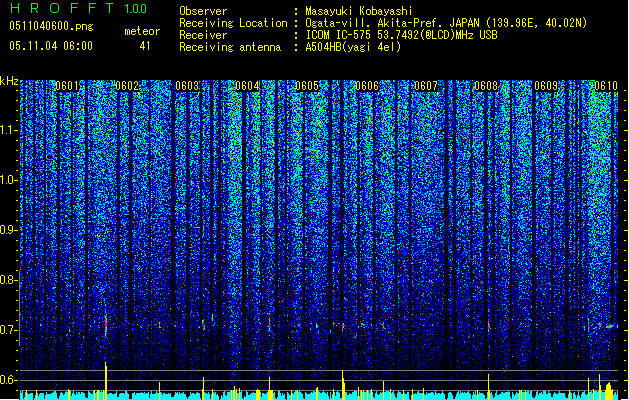Click the Receiving antenna field label
629x400 pixels.
point(230,47)
